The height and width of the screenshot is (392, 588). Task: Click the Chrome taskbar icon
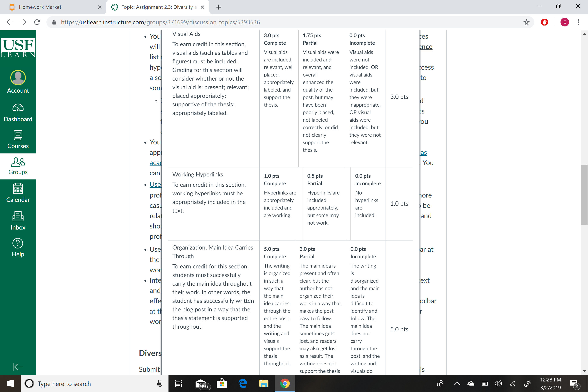click(285, 383)
